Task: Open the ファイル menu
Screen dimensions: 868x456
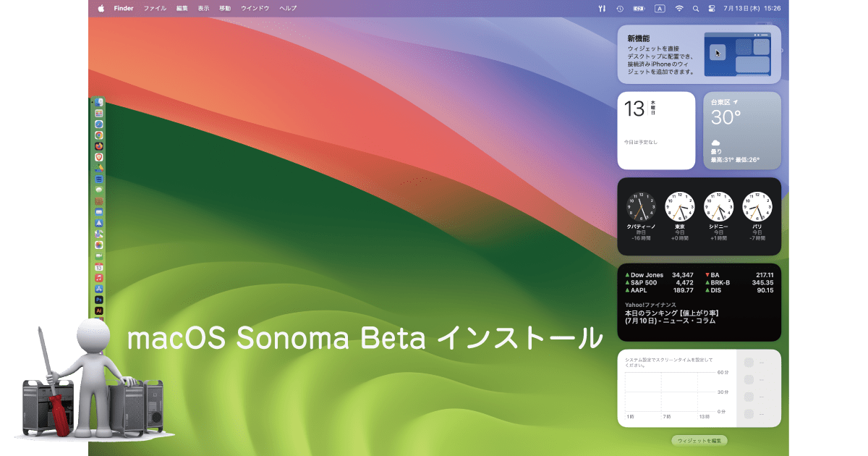Action: click(155, 9)
